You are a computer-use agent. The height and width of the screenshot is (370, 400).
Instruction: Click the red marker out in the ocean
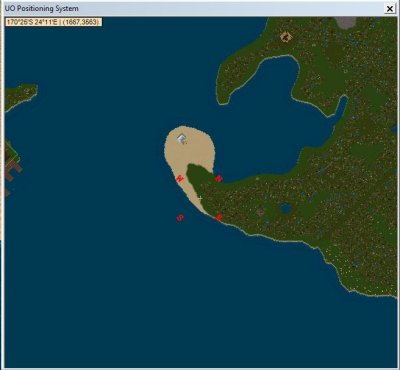tap(180, 218)
